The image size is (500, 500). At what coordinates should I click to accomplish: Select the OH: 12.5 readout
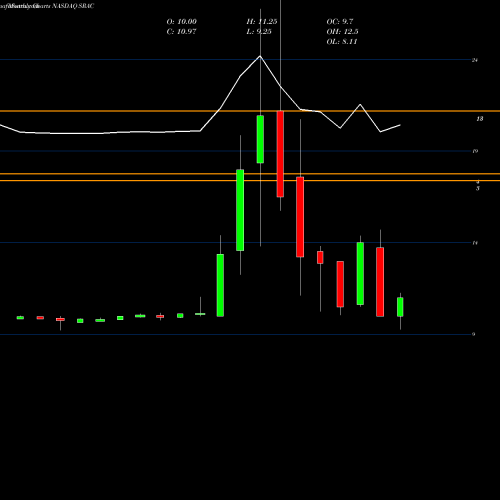click(342, 32)
